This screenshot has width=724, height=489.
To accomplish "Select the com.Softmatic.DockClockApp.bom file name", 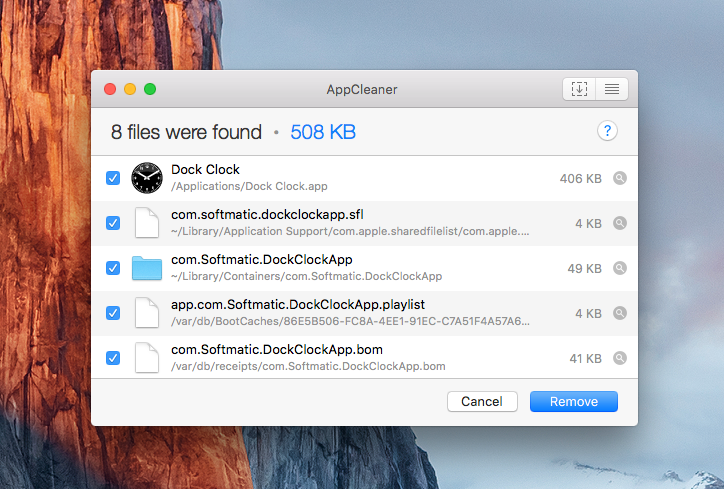I will tap(277, 350).
